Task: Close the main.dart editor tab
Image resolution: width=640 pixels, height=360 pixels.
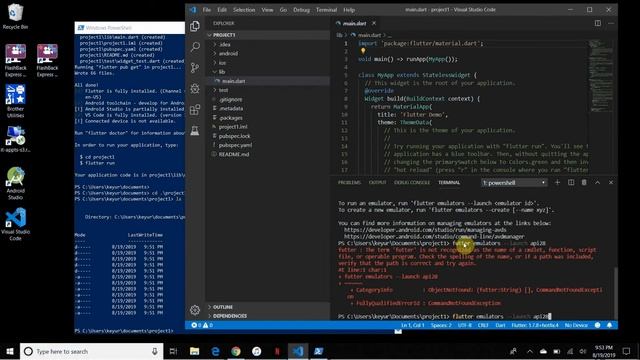Action: [374, 23]
